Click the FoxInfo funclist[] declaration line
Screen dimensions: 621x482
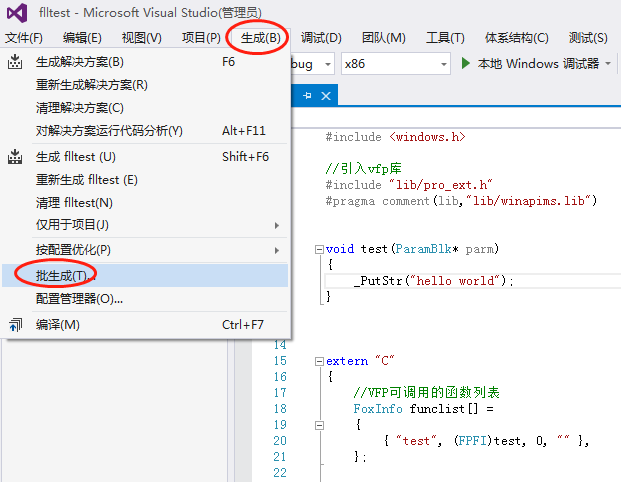pyautogui.click(x=423, y=409)
